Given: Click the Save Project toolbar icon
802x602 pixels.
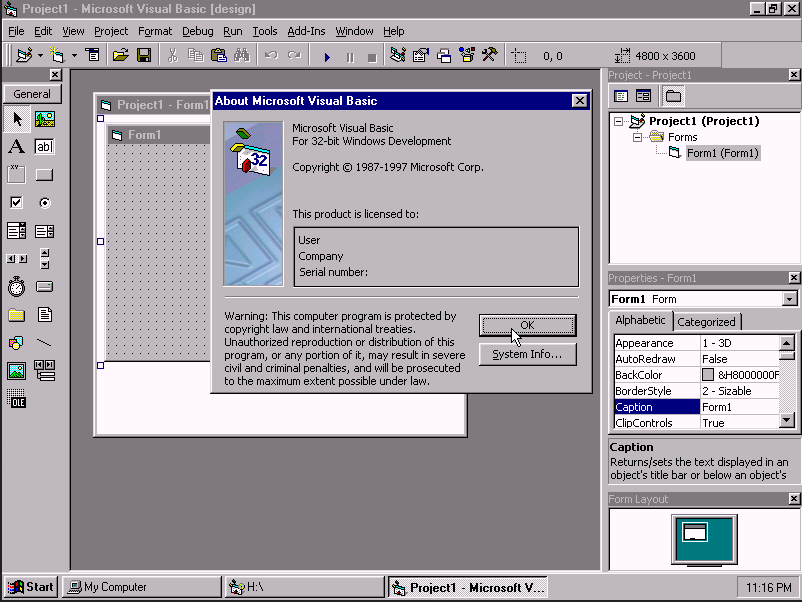Looking at the screenshot, I should (144, 56).
